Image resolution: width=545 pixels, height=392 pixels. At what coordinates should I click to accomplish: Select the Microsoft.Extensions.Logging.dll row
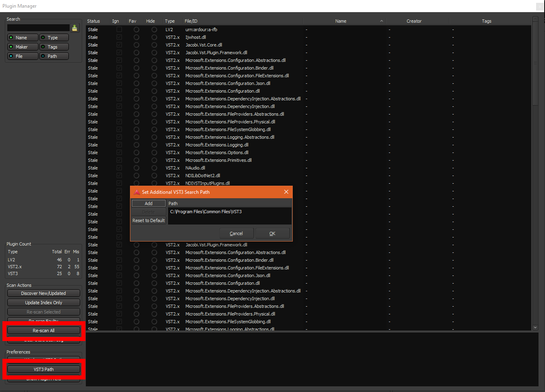coord(308,145)
